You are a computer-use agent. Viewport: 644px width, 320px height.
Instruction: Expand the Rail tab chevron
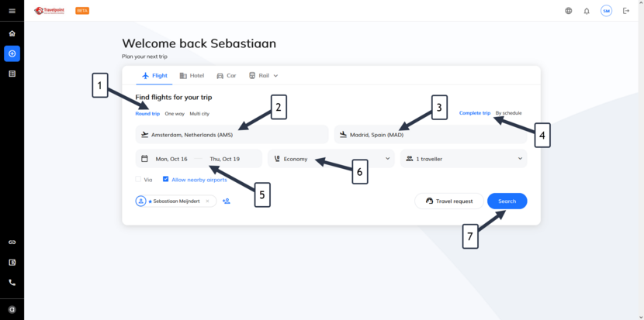tap(275, 76)
